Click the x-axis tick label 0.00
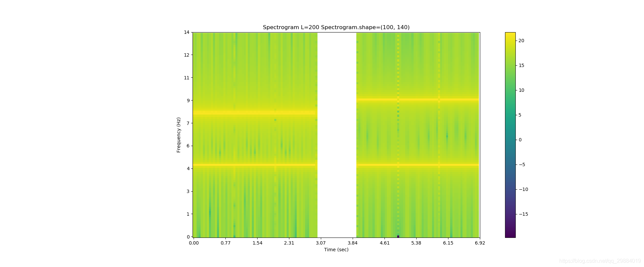 point(194,243)
